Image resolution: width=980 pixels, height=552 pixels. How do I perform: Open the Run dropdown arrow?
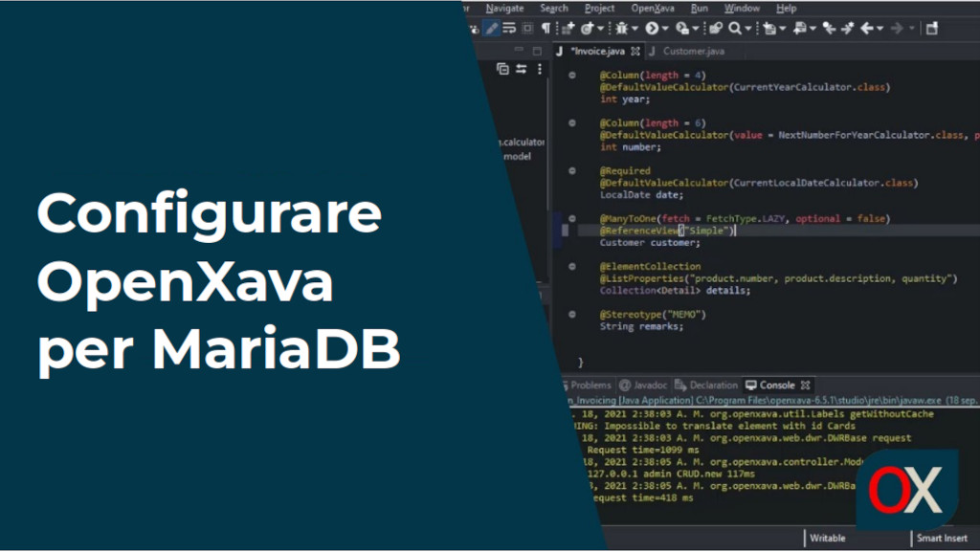tap(665, 29)
